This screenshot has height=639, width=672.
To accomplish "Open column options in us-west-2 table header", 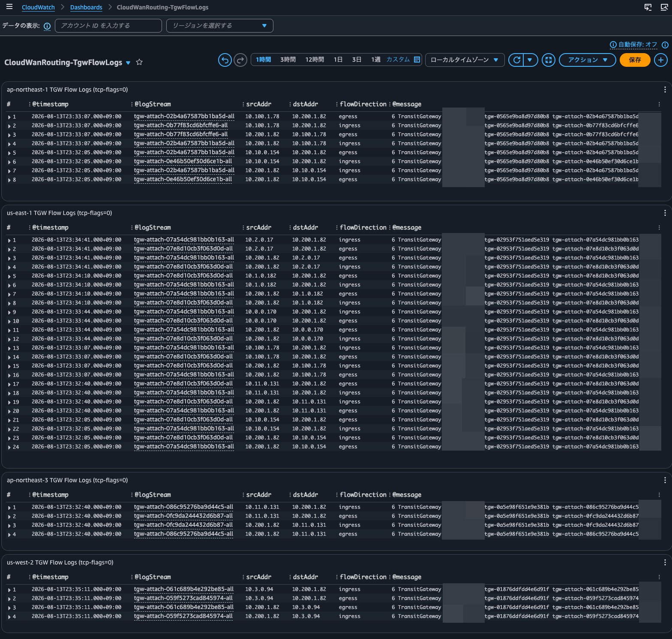I will (659, 577).
